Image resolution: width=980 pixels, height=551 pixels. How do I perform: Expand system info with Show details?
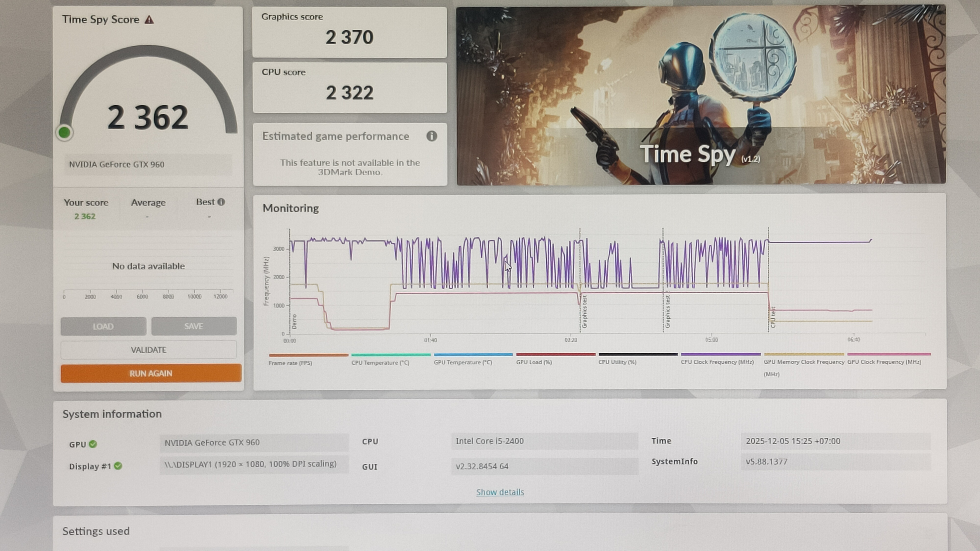500,492
